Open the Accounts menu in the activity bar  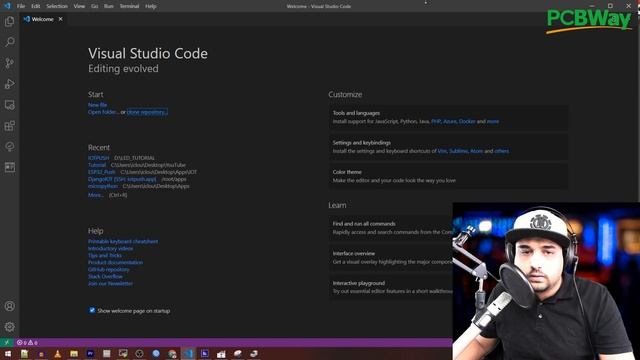point(10,306)
